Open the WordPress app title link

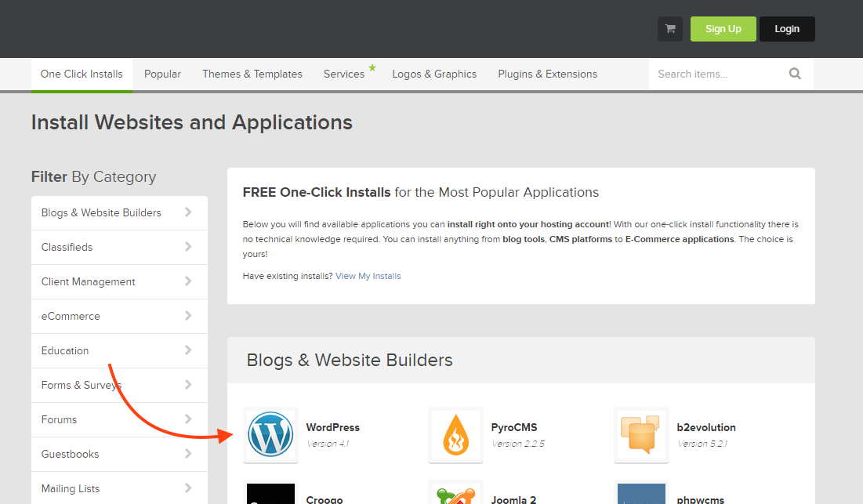pyautogui.click(x=332, y=427)
